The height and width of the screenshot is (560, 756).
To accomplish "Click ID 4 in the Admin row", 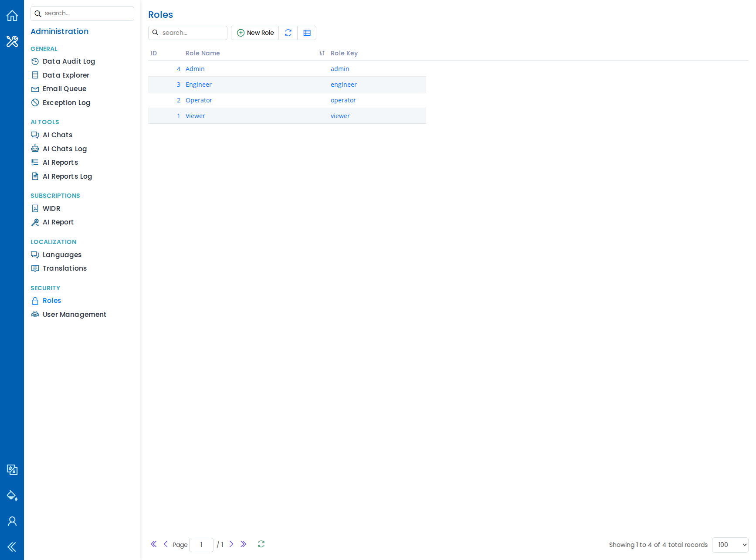I will 179,69.
